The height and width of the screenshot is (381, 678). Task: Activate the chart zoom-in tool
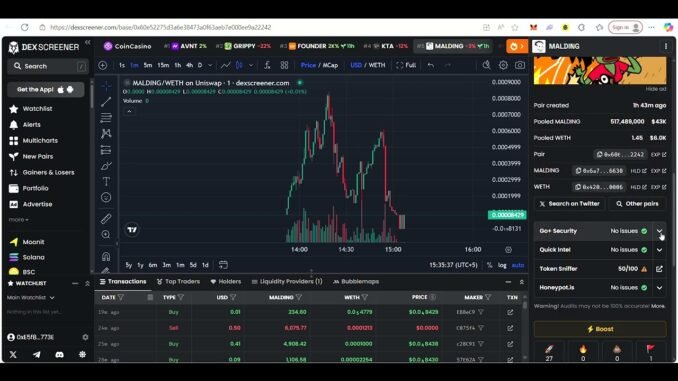pyautogui.click(x=106, y=234)
